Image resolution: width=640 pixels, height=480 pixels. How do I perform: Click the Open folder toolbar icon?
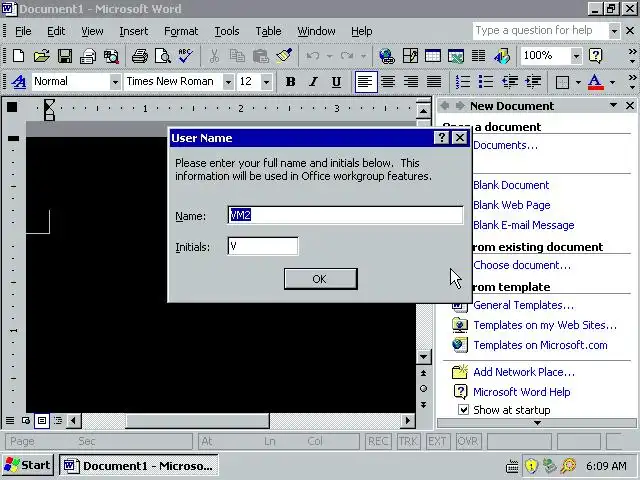pyautogui.click(x=41, y=56)
